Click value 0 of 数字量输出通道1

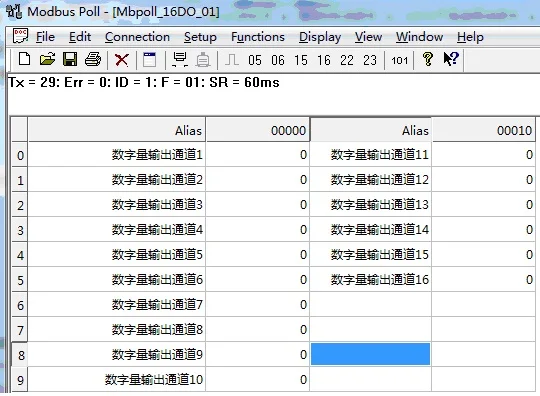(258, 155)
